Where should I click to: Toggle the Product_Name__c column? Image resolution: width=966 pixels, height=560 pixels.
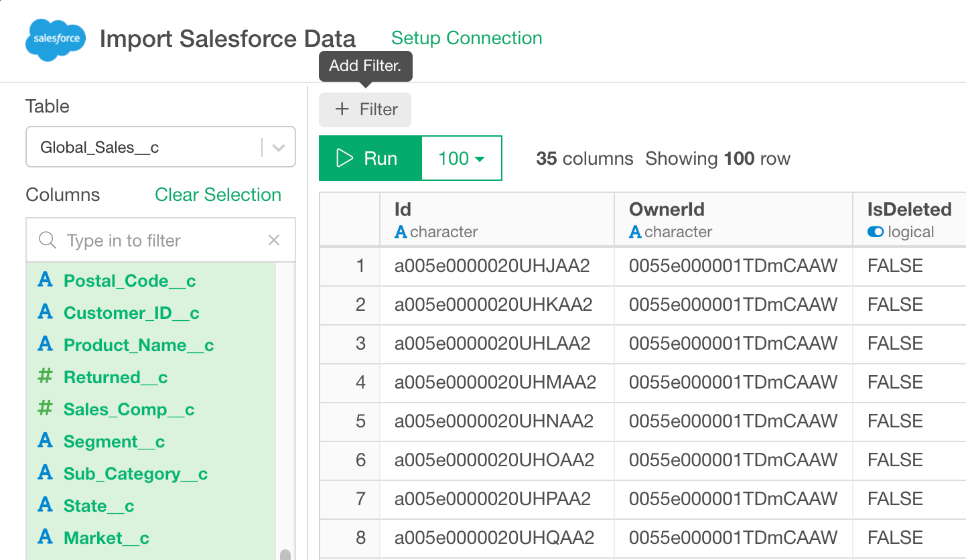[151, 345]
